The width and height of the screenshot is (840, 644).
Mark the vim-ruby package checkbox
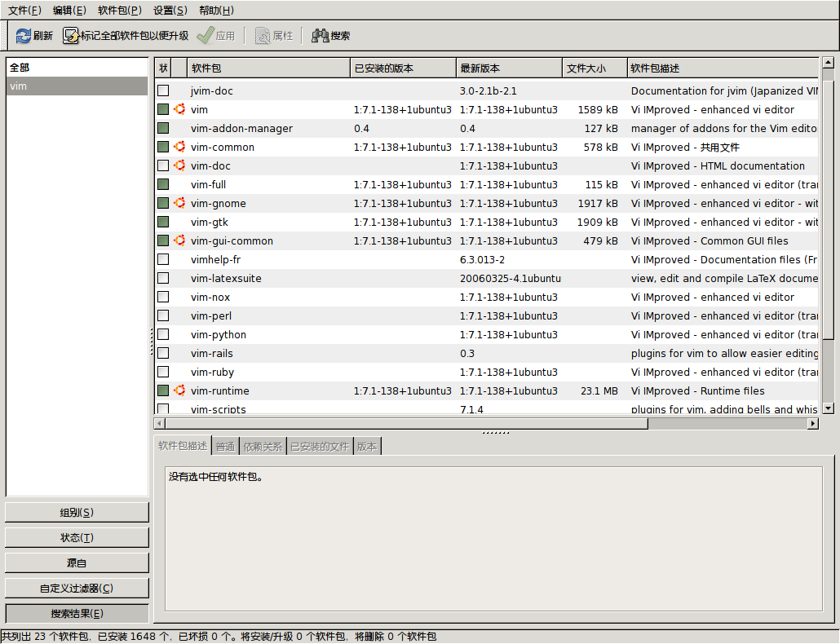[163, 372]
